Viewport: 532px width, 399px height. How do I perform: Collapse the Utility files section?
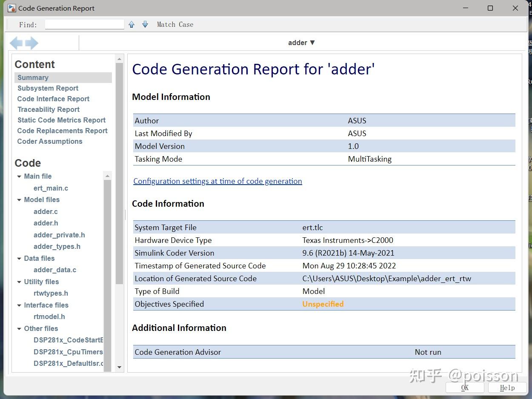(x=19, y=282)
